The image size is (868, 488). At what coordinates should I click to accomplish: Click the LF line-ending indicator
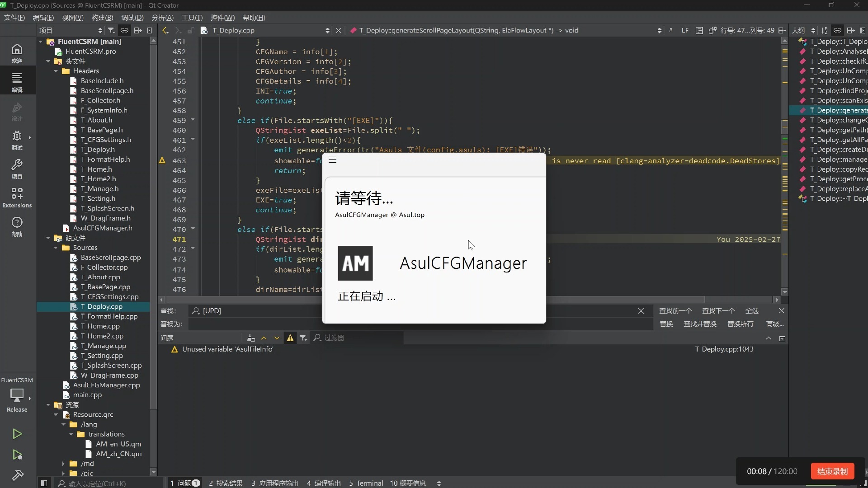coord(685,30)
